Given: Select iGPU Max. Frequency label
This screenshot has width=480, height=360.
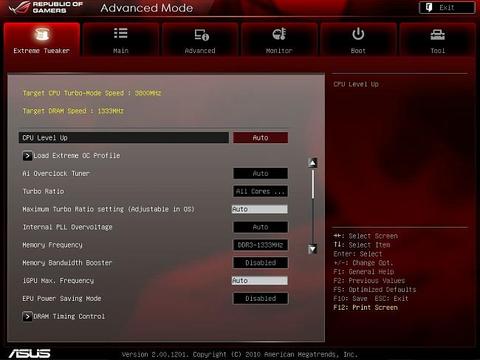Looking at the screenshot, I should (58, 281).
